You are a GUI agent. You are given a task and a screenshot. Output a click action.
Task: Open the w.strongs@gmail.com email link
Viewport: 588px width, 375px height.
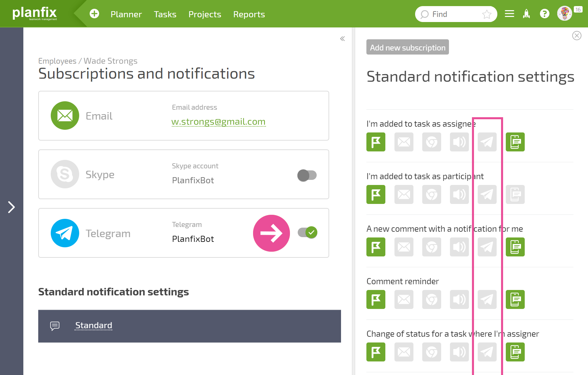(219, 122)
